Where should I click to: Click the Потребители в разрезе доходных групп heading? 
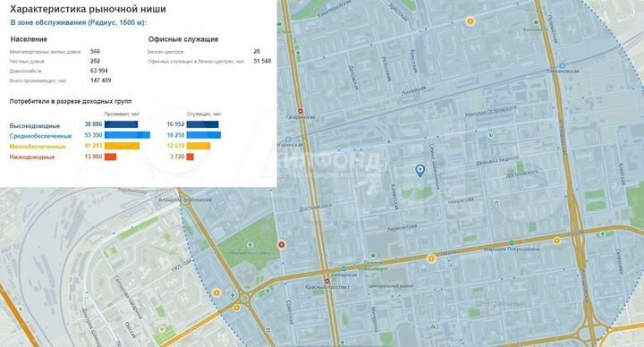coord(71,101)
